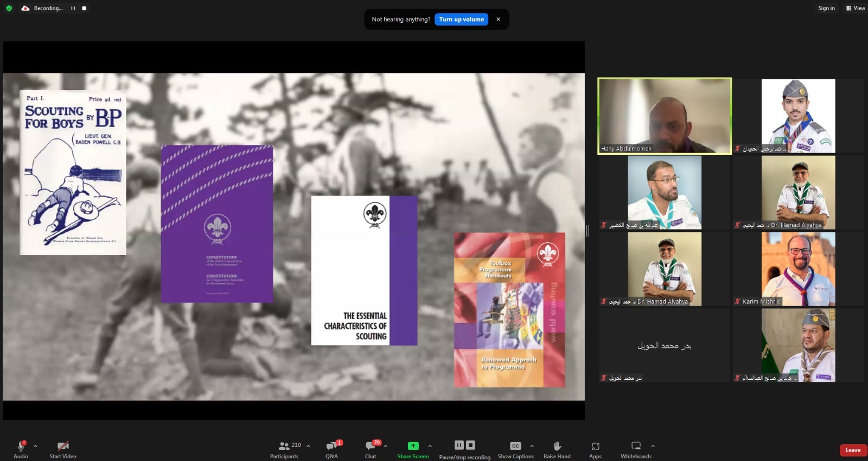The image size is (868, 461).
Task: Select Karim Mishriki's video thumbnail
Action: click(798, 269)
